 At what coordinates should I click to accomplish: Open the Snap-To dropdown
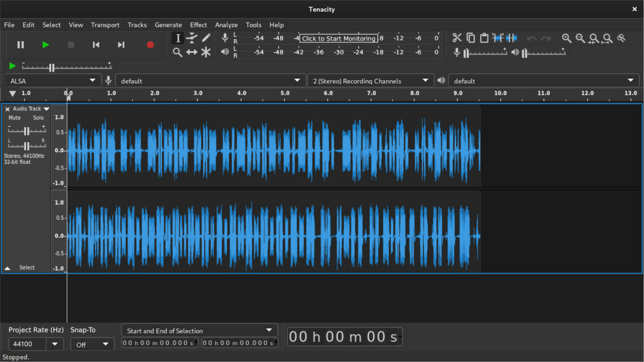pyautogui.click(x=92, y=344)
